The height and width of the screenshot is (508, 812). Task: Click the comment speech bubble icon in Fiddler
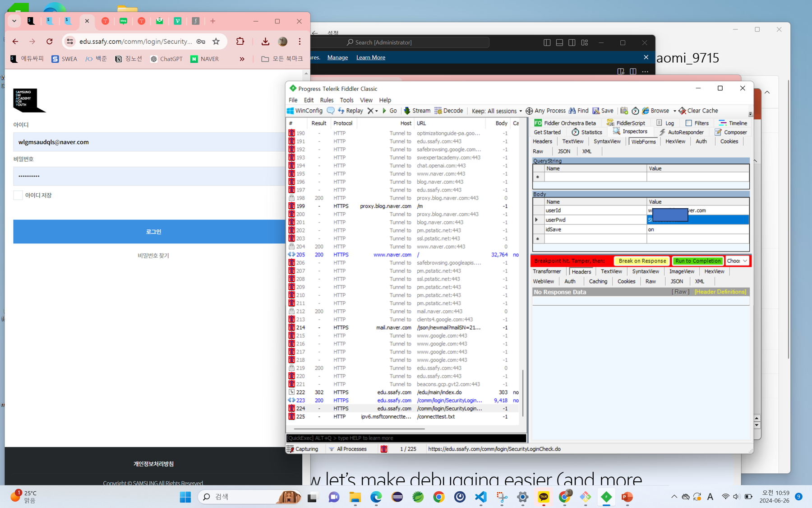(x=331, y=111)
